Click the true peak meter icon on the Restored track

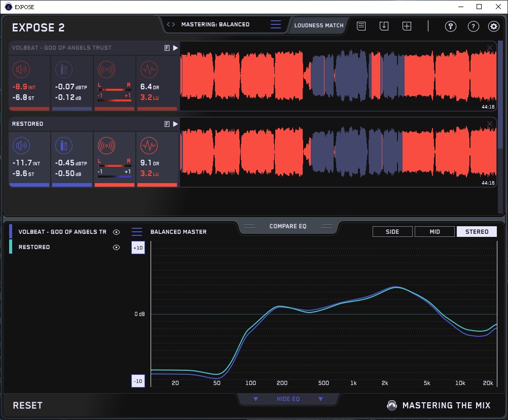[x=64, y=146]
